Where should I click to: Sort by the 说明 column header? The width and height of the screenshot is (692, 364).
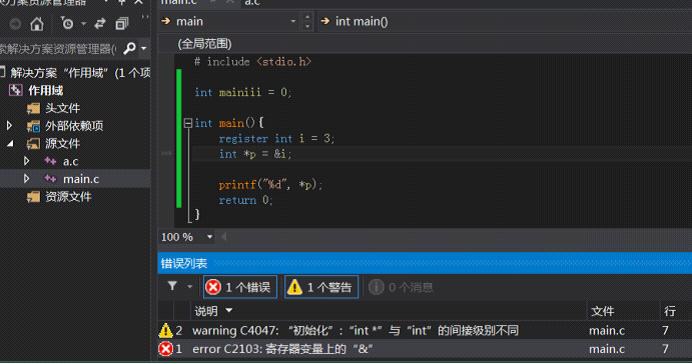[206, 311]
